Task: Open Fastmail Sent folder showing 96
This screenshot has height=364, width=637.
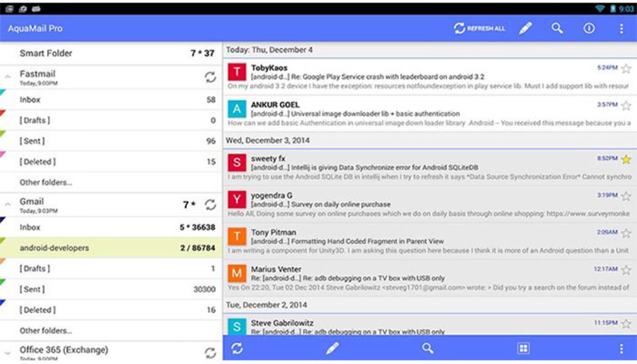Action: pyautogui.click(x=111, y=141)
